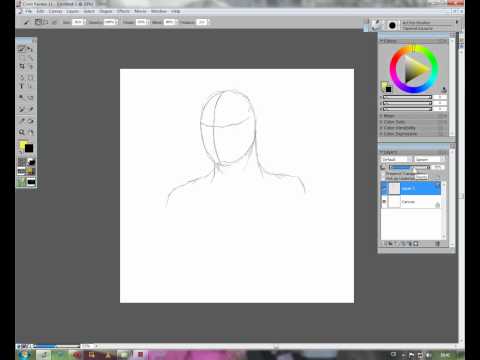Toggle the Preserve Transparency checkbox
The width and height of the screenshot is (480, 360).
[x=383, y=174]
